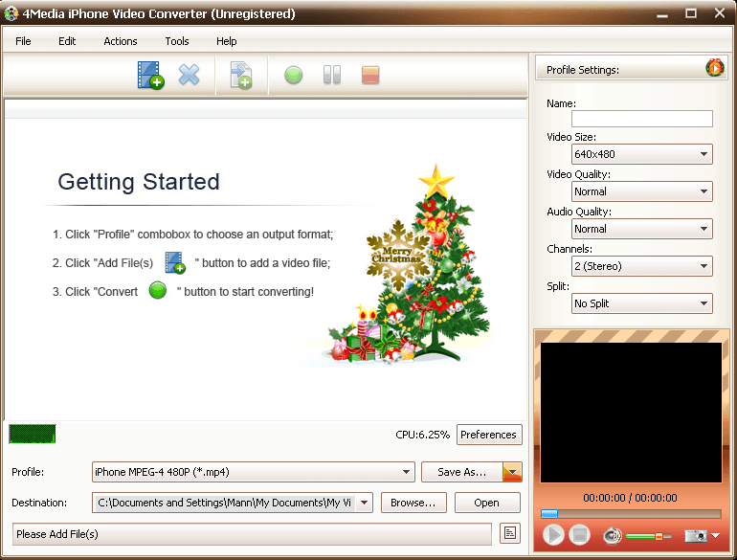Take a snapshot with the camera icon
Image resolution: width=737 pixels, height=560 pixels.
[696, 535]
